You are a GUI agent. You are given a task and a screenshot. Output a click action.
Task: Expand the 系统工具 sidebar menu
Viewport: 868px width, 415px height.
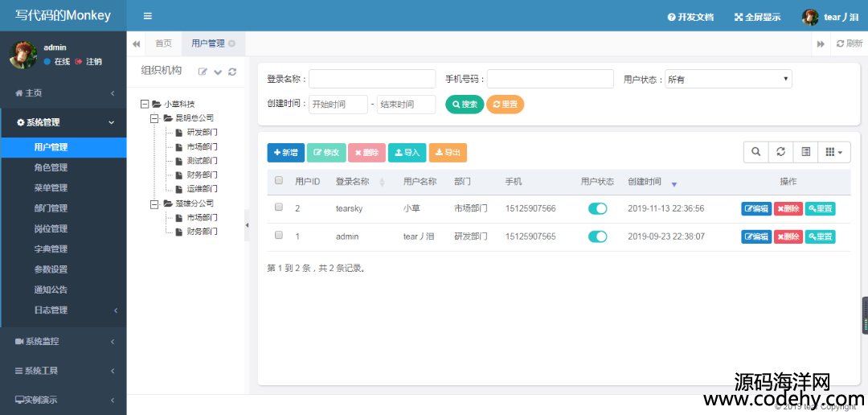tap(63, 371)
